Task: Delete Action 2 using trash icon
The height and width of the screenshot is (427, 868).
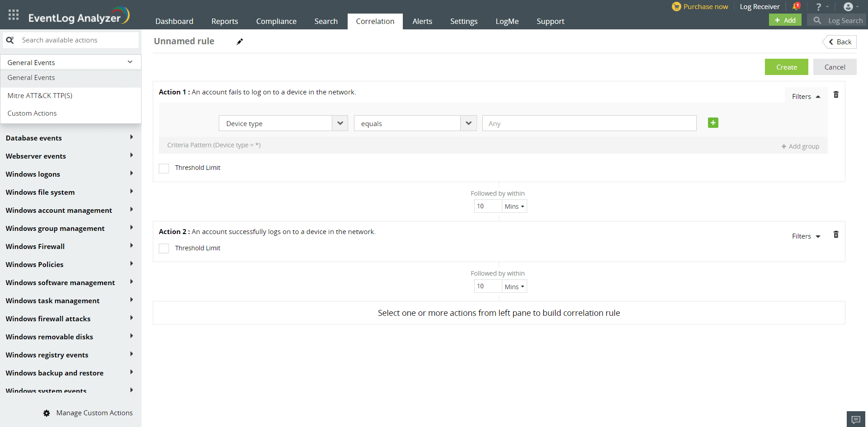Action: (836, 235)
